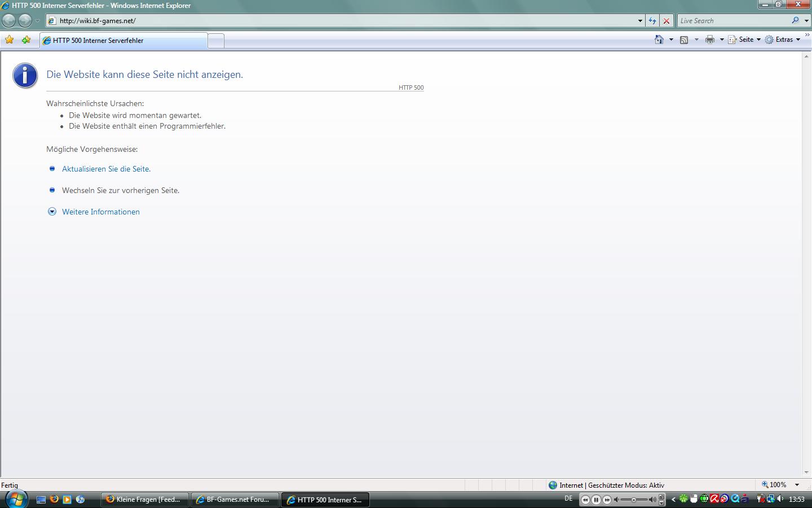Open the zoom level 100% dropdown
The width and height of the screenshot is (812, 508).
[x=797, y=485]
